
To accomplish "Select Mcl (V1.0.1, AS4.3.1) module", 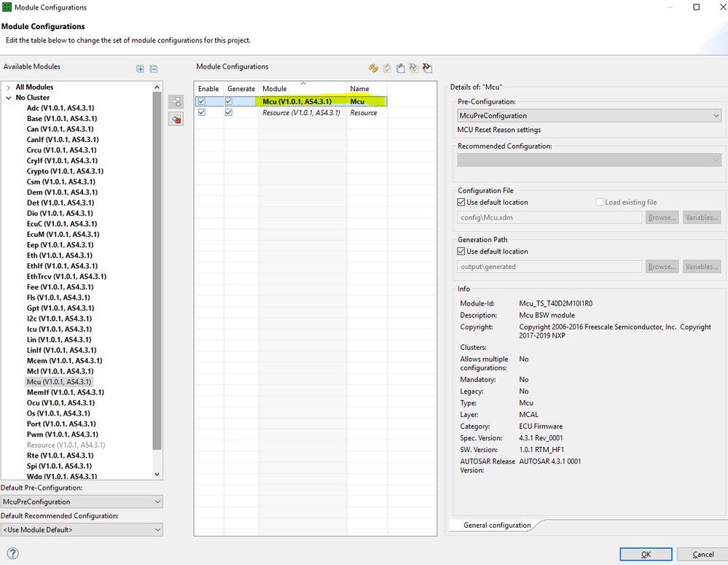I will click(x=60, y=371).
